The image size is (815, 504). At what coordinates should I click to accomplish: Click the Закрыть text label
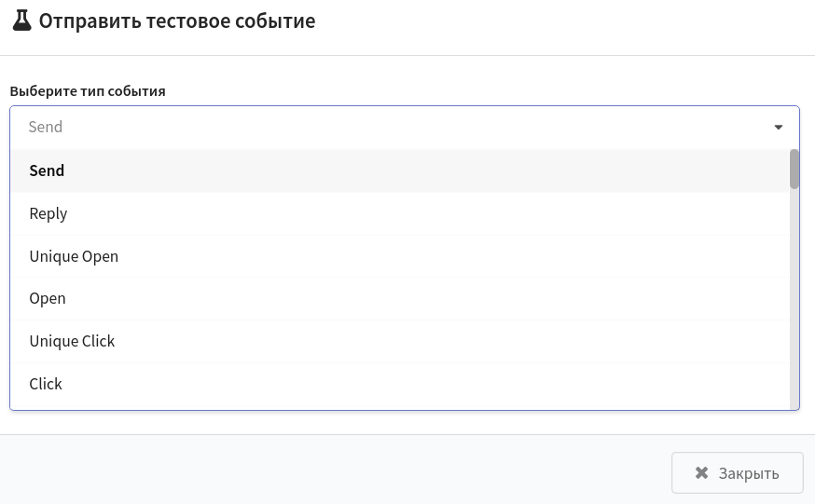coord(749,473)
